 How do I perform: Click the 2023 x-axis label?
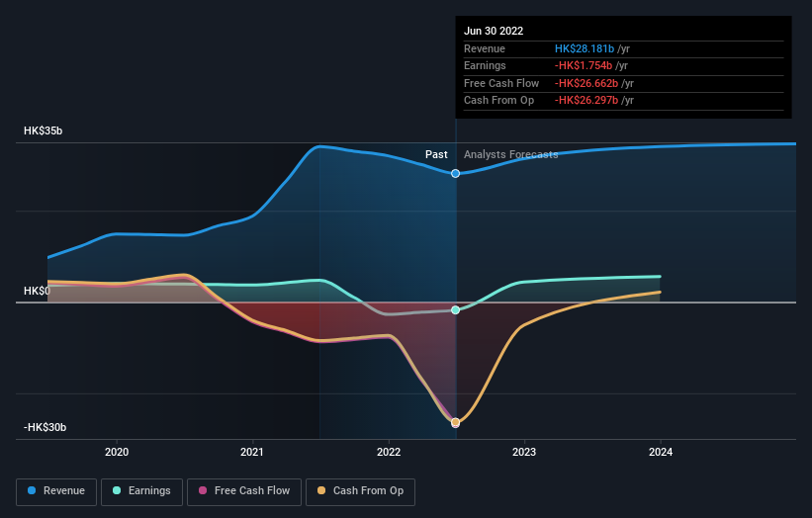tap(524, 452)
